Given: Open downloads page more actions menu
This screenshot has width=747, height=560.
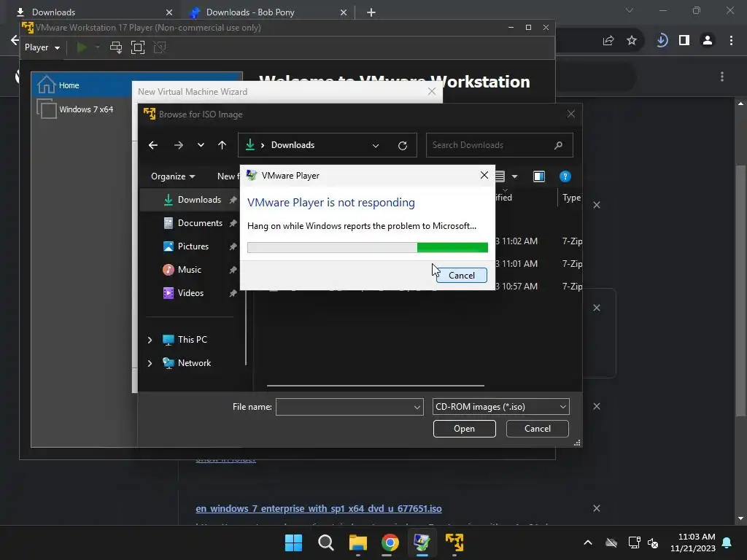Looking at the screenshot, I should coord(722,77).
